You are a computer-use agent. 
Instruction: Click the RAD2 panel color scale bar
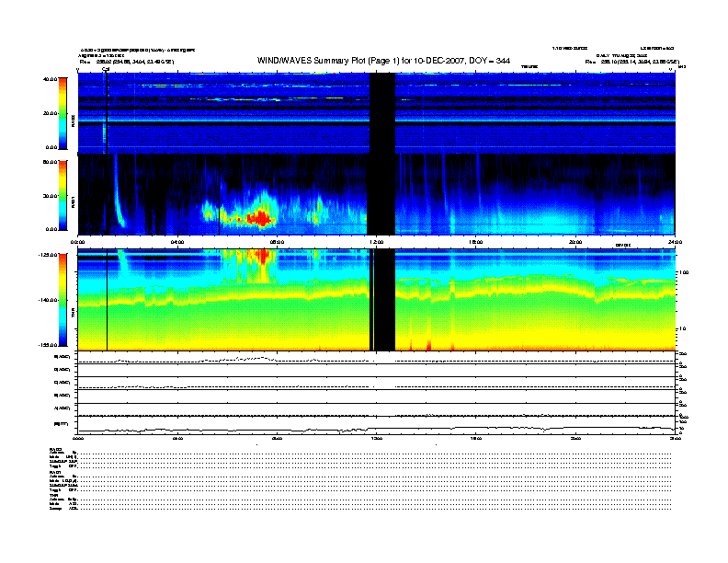click(63, 113)
